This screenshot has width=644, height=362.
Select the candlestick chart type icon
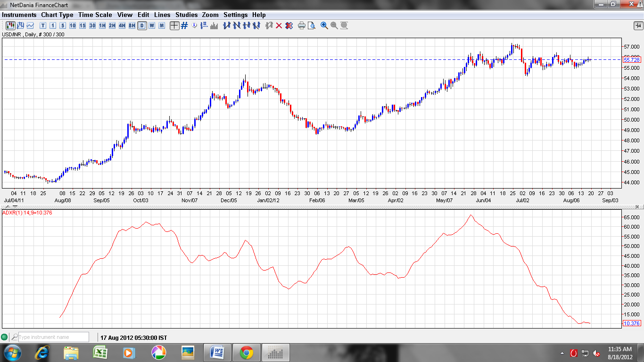pyautogui.click(x=10, y=26)
